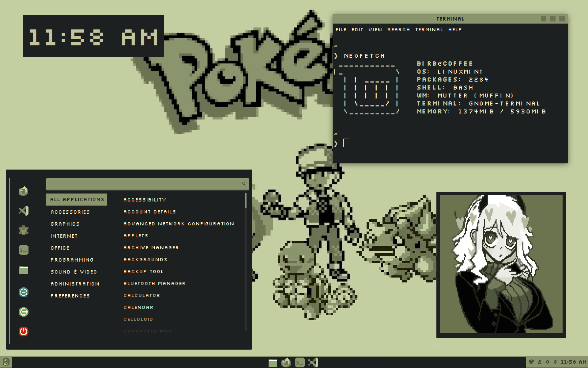Click the keyhole shield tray icon
588x368 pixels.
[x=548, y=362]
